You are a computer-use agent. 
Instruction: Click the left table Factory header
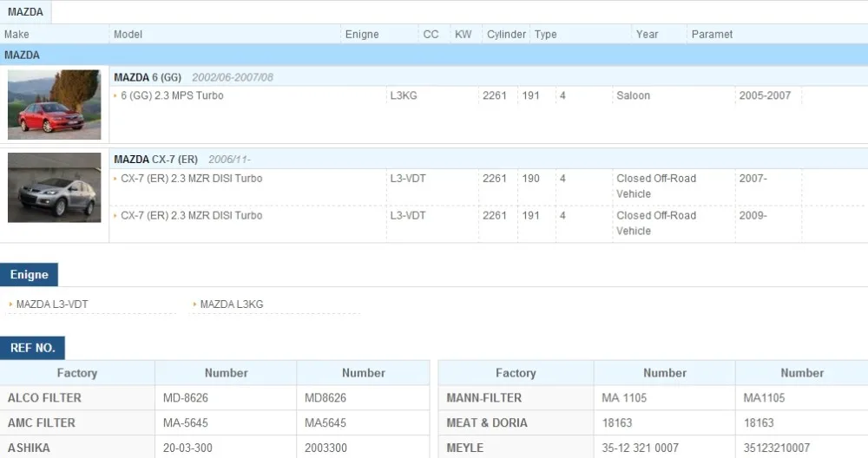coord(77,373)
